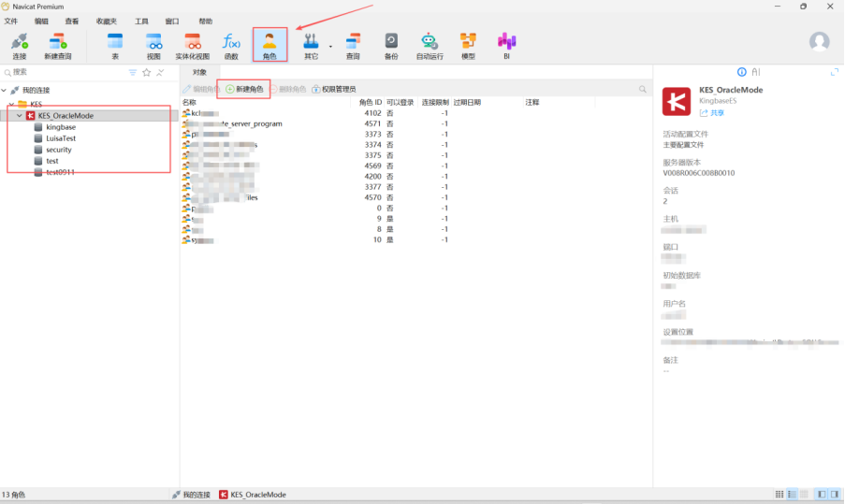Viewport: 845px width, 504px height.
Task: Open 新建查询 (New Query) from the toolbar
Action: click(57, 44)
